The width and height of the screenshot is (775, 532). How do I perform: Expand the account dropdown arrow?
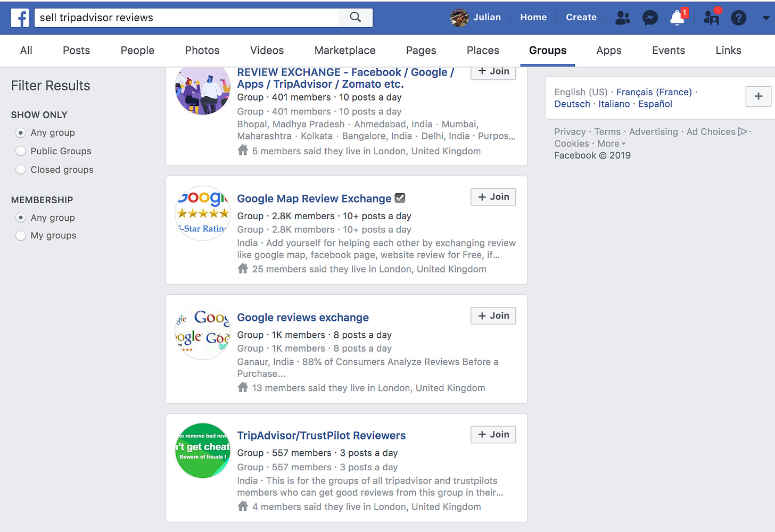pyautogui.click(x=766, y=18)
